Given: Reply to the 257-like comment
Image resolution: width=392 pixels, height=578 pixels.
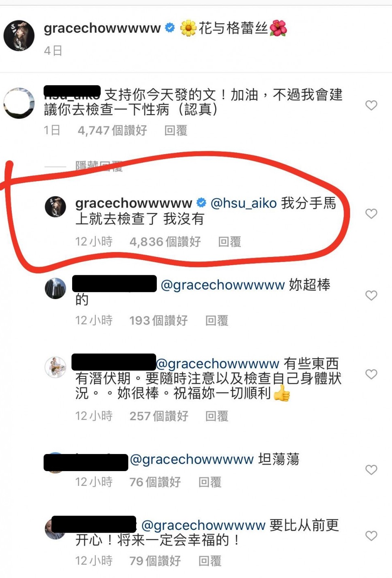Looking at the screenshot, I should (217, 416).
